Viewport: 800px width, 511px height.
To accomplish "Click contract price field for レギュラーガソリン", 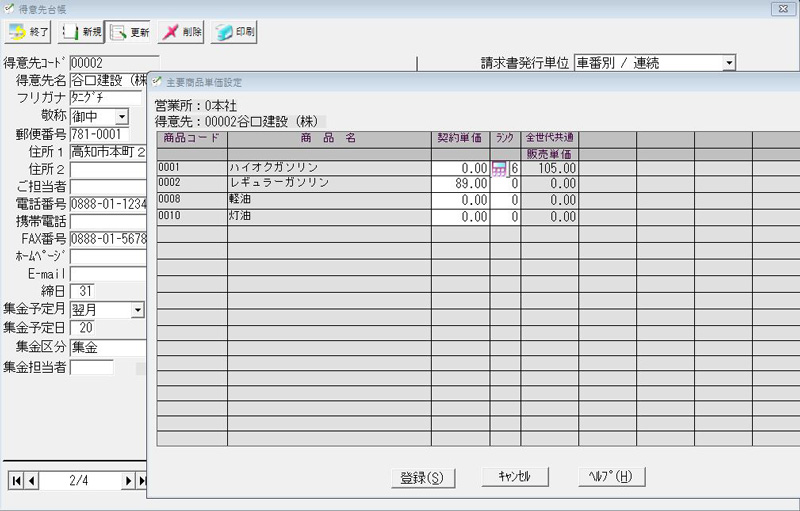I will [461, 184].
